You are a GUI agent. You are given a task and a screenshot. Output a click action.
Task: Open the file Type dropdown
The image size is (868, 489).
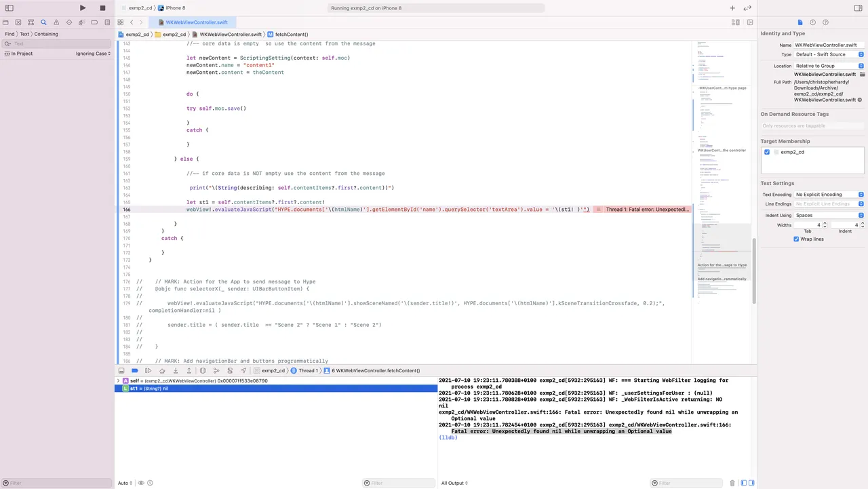829,54
